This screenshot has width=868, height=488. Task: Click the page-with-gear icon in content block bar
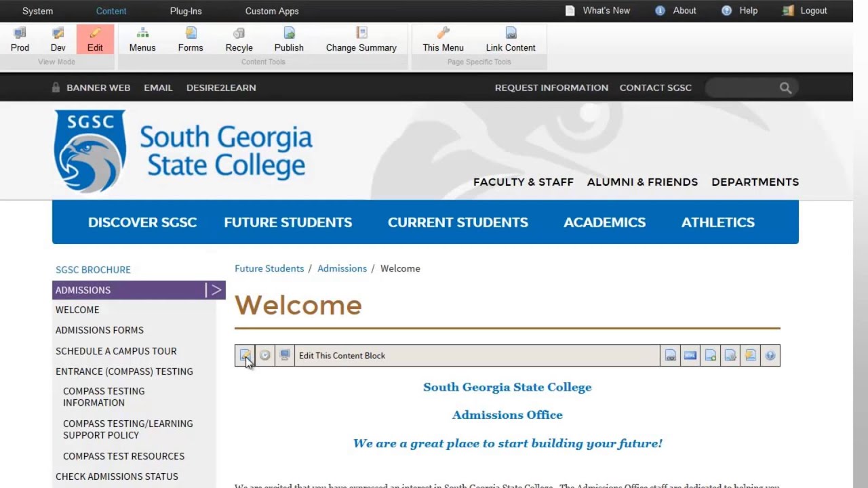[730, 355]
